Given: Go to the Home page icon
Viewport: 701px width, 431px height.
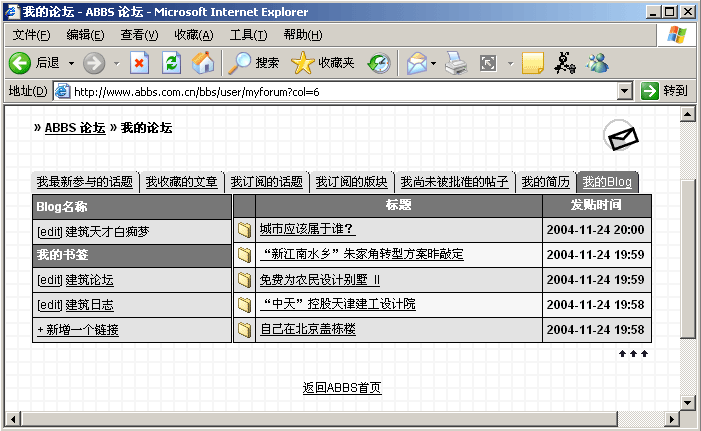Looking at the screenshot, I should 203,63.
